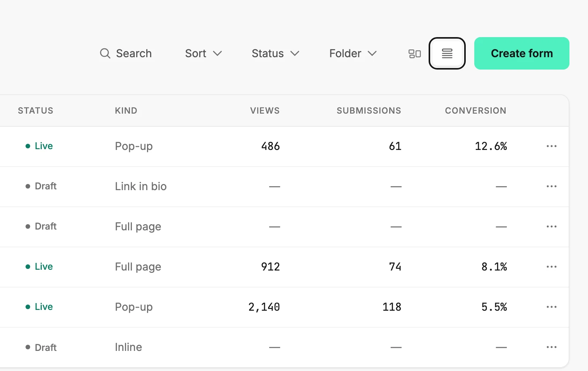Click the SUBMISSIONS column header

(369, 111)
